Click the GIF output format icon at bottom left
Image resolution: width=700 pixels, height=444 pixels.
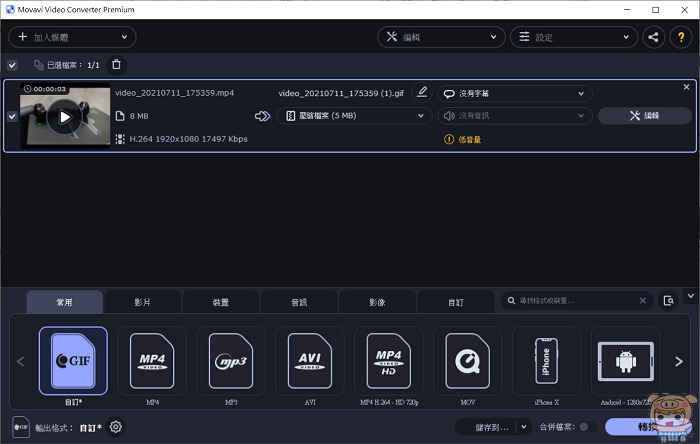21,427
